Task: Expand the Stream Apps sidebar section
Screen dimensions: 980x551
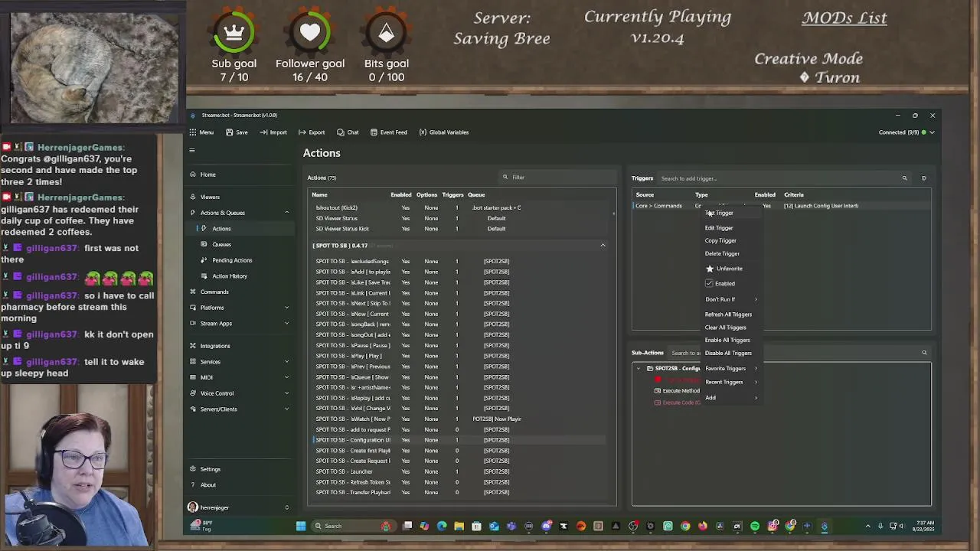Action: pos(286,323)
